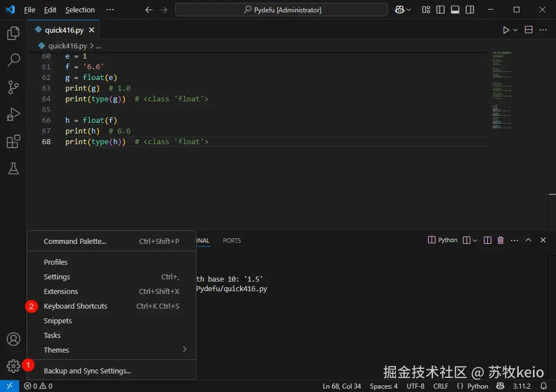Click line 61 f = '6.6' code

click(x=84, y=66)
